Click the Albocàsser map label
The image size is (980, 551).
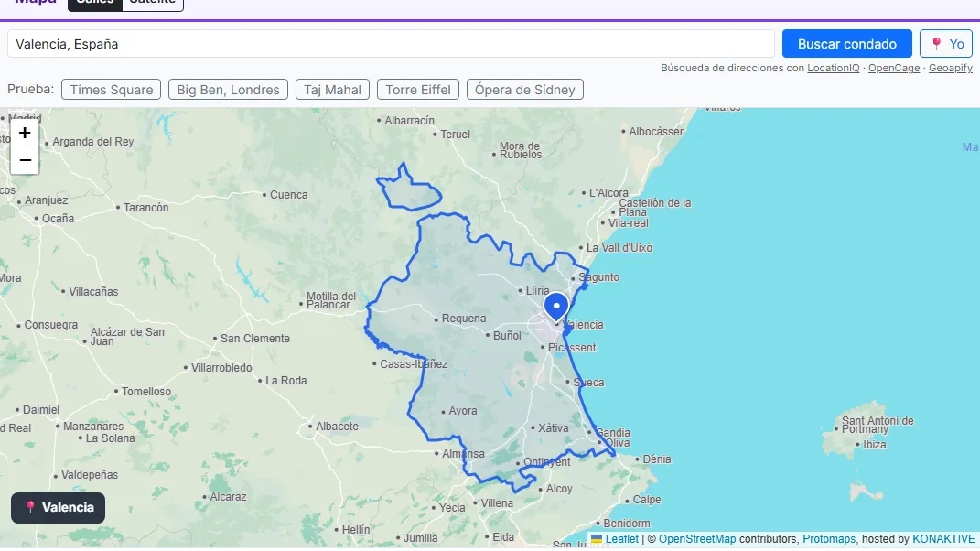(656, 132)
